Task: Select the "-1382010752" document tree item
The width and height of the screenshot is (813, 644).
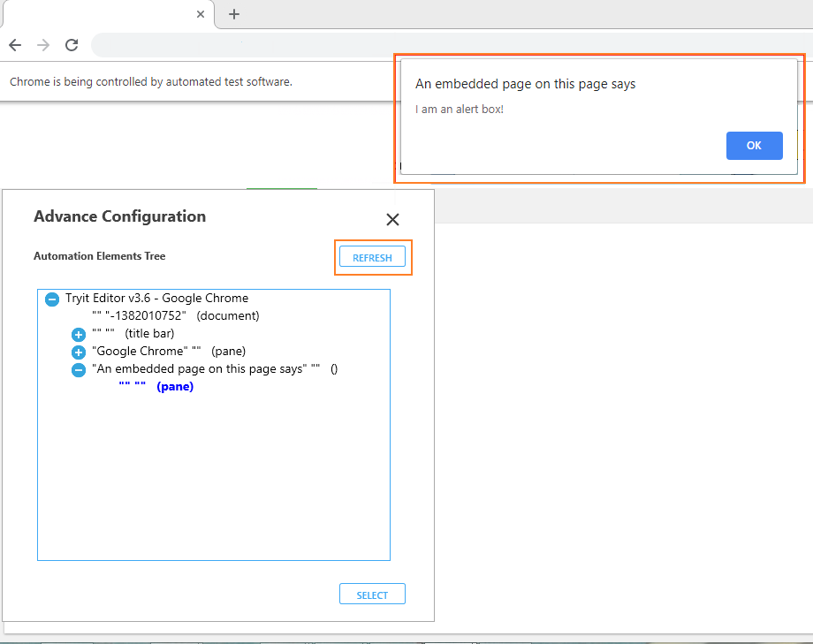Action: [175, 315]
